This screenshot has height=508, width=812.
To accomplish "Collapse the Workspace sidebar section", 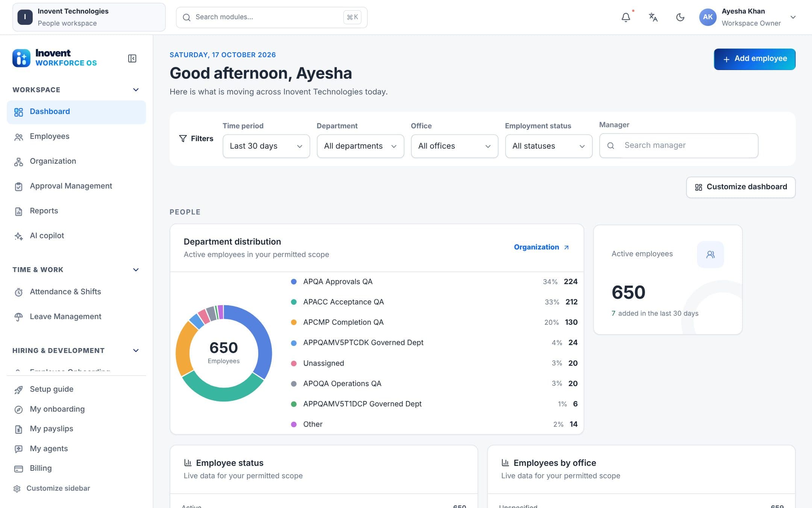I will (136, 90).
